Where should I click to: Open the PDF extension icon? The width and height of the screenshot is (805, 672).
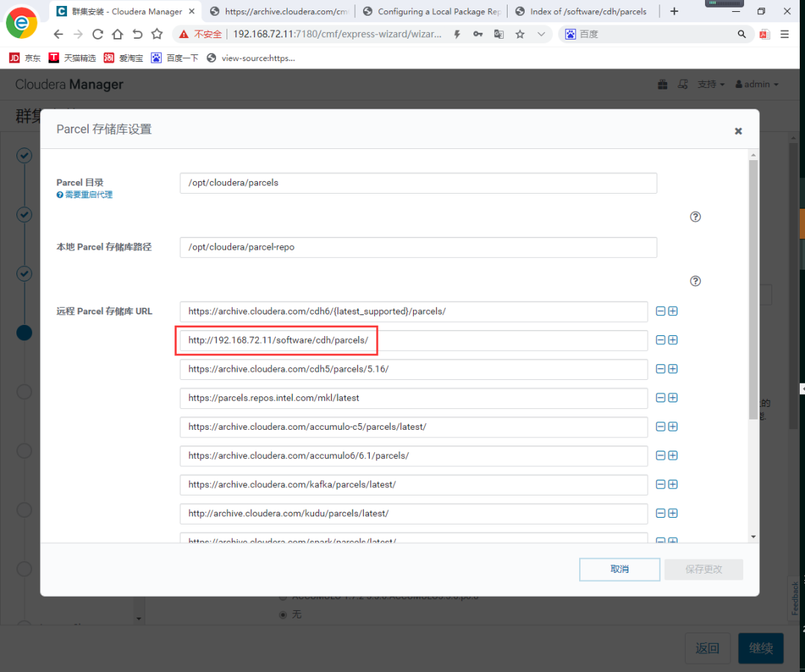coord(765,34)
